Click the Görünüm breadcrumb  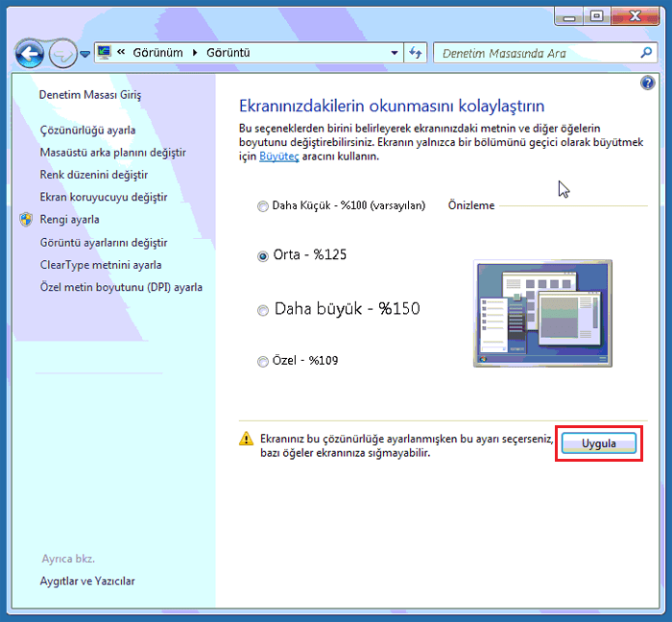[x=157, y=53]
